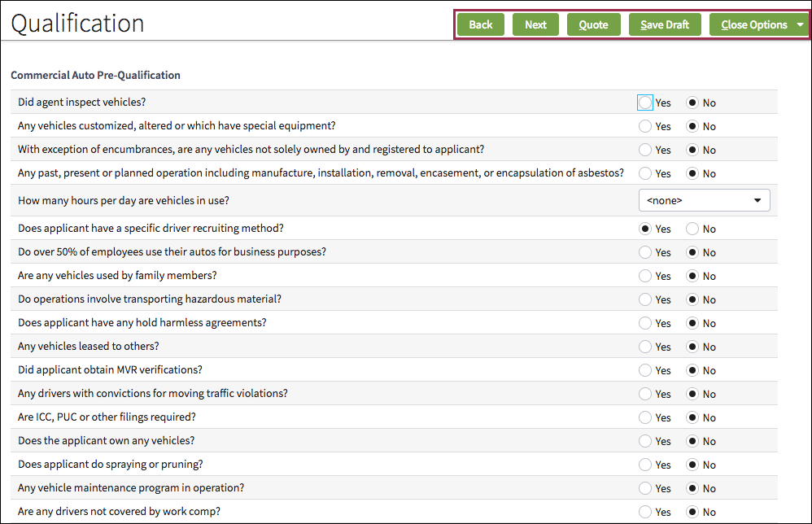Open the hours per day dropdown
812x524 pixels.
pyautogui.click(x=704, y=199)
